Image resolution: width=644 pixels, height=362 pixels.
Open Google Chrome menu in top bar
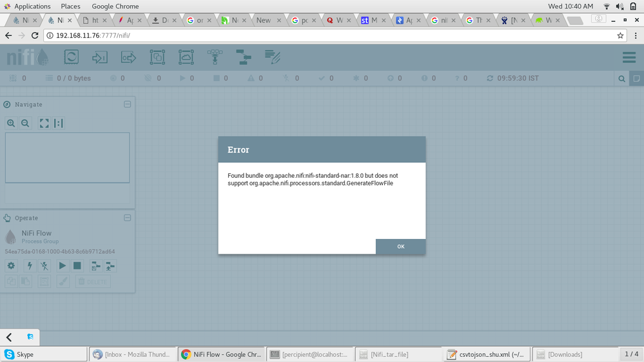[115, 6]
